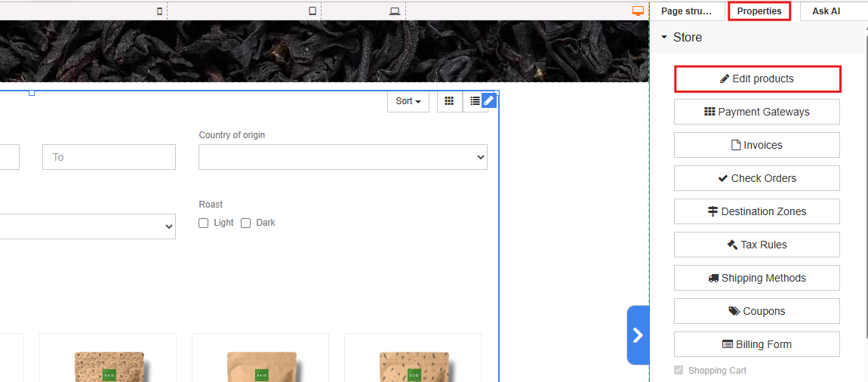This screenshot has width=868, height=382.
Task: Check the Light roast checkbox
Action: point(203,223)
